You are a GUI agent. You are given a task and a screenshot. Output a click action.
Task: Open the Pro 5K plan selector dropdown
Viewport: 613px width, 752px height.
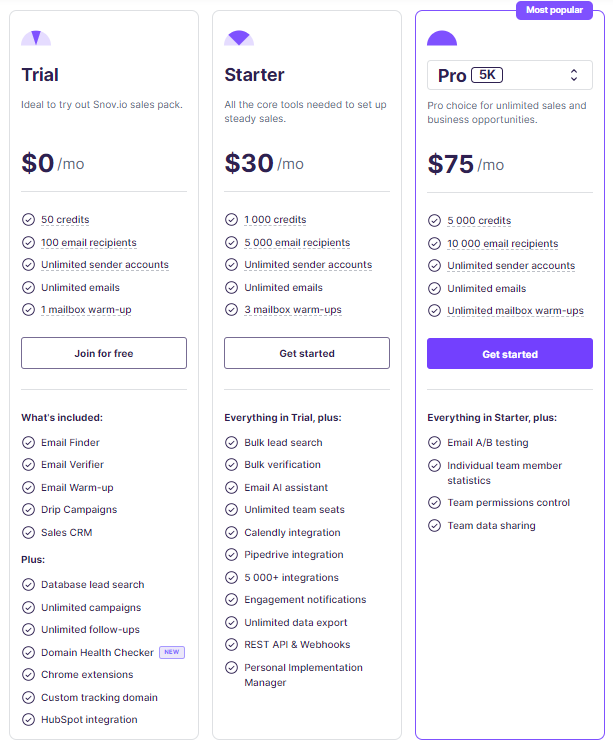(x=510, y=75)
